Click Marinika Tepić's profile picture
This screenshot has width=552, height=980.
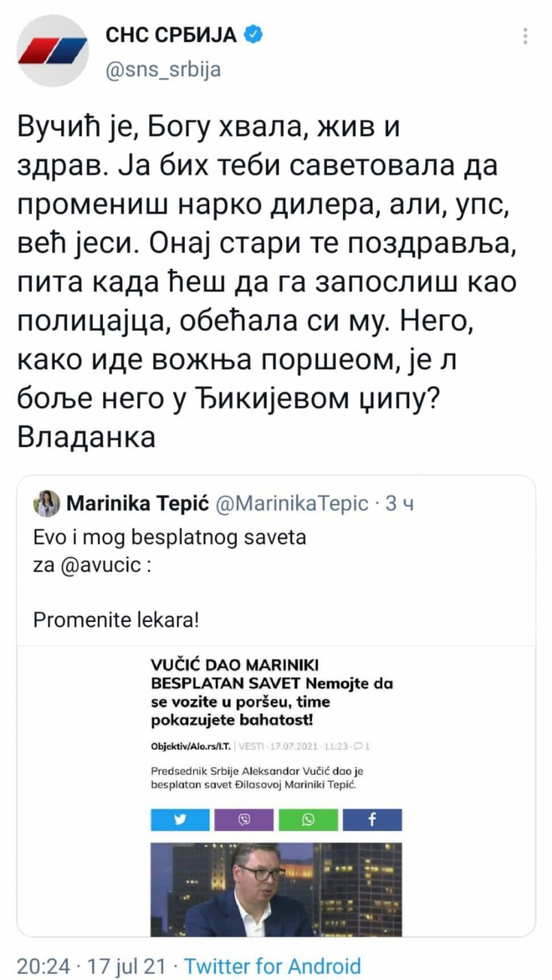pos(45,503)
